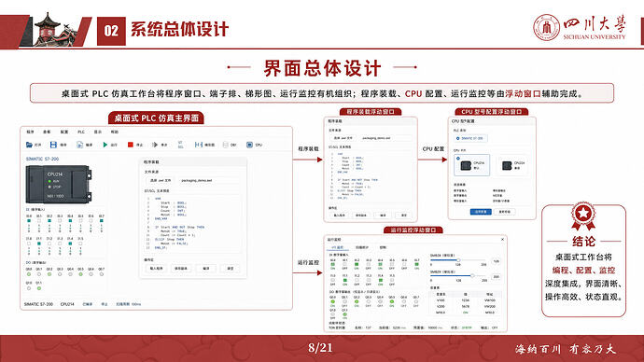Screen dimensions: 644x362
Task: Click output Q1.1 indicator in main interface
Action: 39,288
